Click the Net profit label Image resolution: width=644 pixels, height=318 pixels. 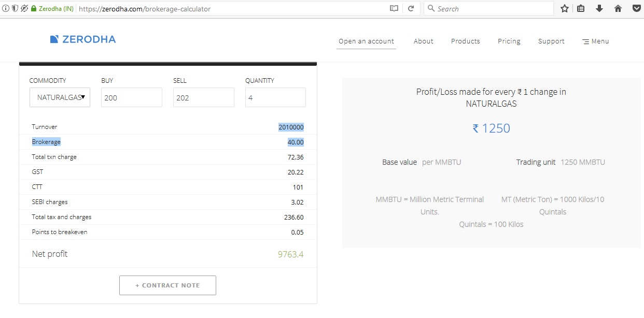pyautogui.click(x=50, y=254)
